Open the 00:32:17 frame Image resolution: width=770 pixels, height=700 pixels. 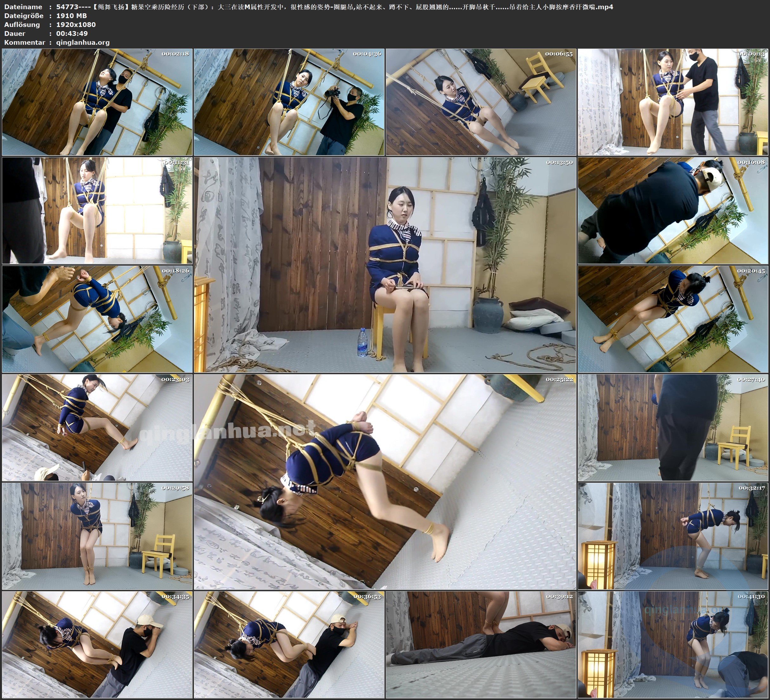click(673, 536)
